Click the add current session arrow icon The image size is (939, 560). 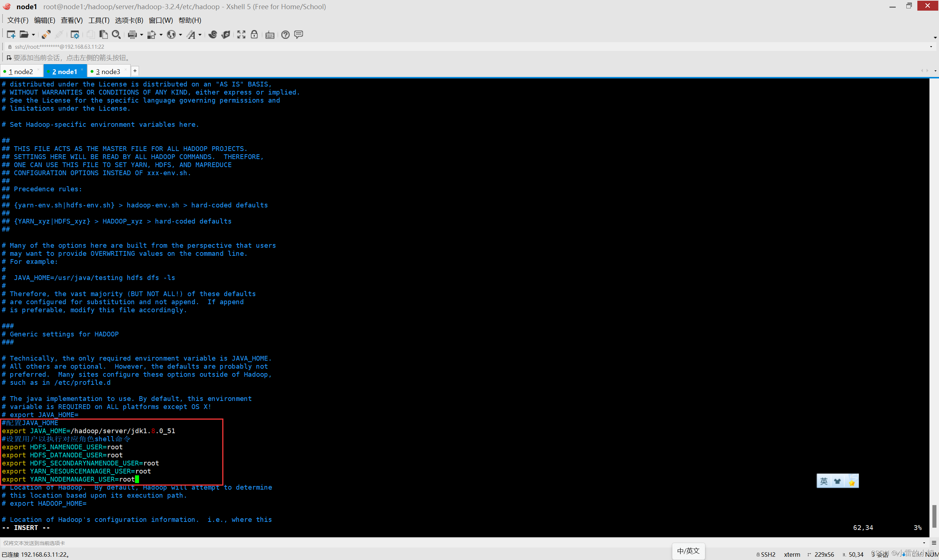(x=9, y=58)
